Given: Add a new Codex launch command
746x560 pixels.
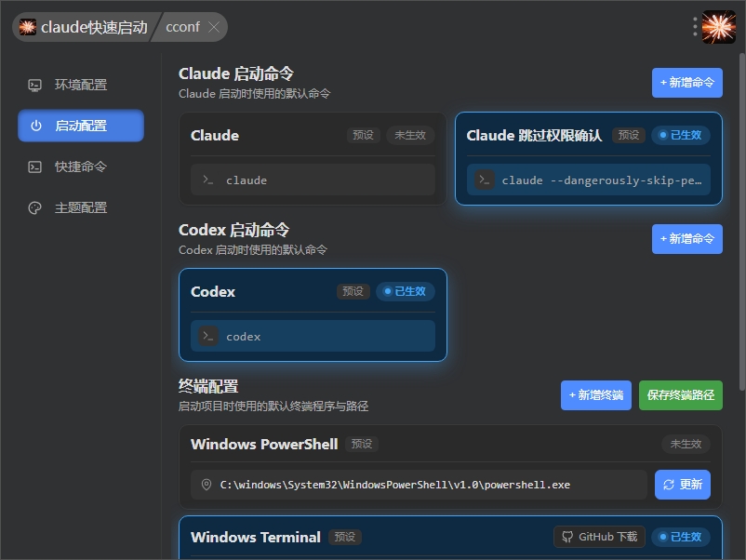Looking at the screenshot, I should tap(687, 239).
